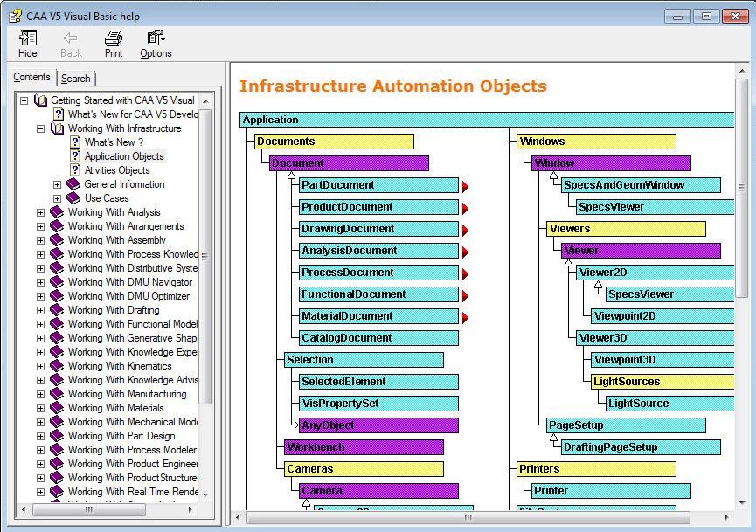Expand the Use Cases node
Viewport: 756px width, 532px height.
coord(57,198)
